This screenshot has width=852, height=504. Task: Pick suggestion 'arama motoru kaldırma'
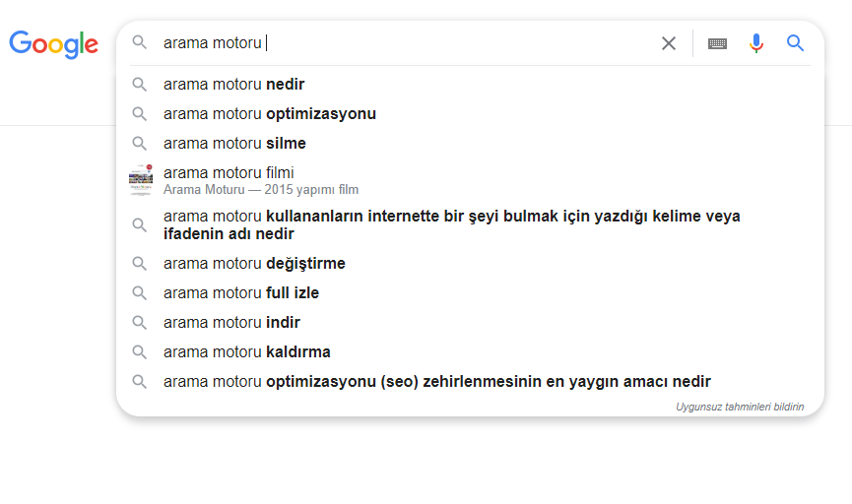(246, 352)
